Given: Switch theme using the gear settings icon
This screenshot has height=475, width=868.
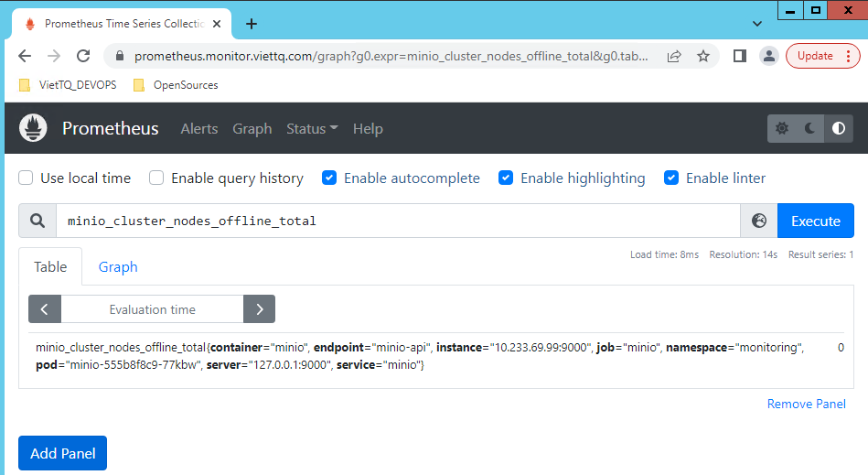Looking at the screenshot, I should click(782, 129).
